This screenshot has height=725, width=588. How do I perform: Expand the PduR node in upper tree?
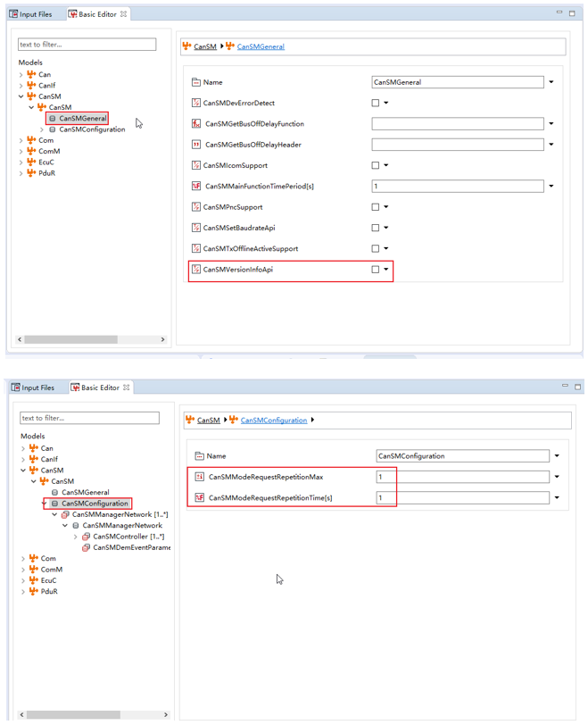click(x=21, y=173)
